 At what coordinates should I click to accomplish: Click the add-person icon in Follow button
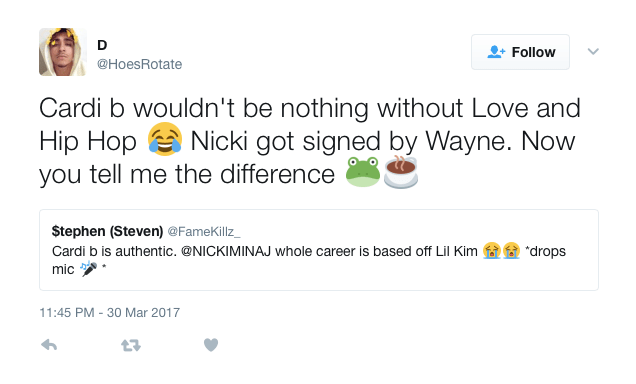click(496, 52)
